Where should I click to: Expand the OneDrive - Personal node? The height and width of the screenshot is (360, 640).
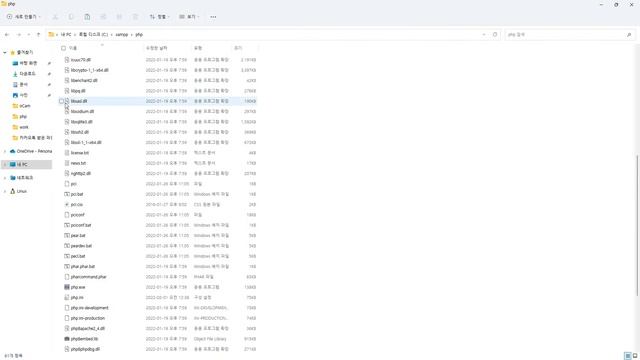point(5,151)
